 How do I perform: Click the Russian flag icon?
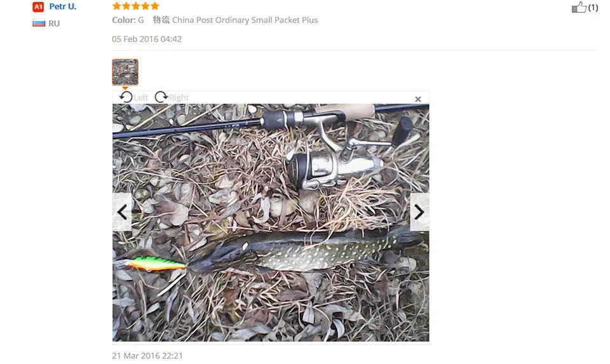point(39,24)
